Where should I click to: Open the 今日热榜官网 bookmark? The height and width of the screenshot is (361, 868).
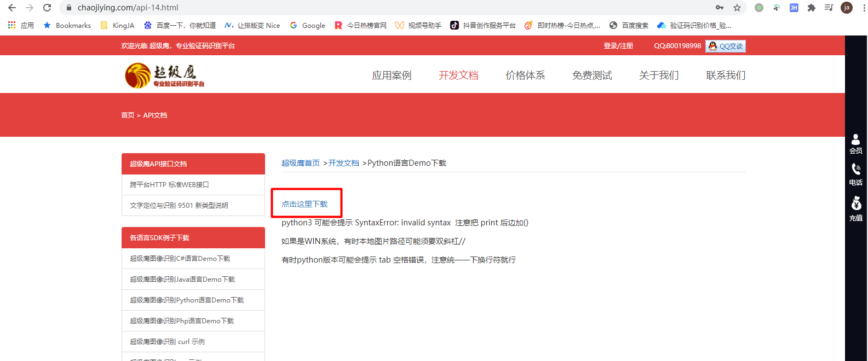(x=360, y=25)
